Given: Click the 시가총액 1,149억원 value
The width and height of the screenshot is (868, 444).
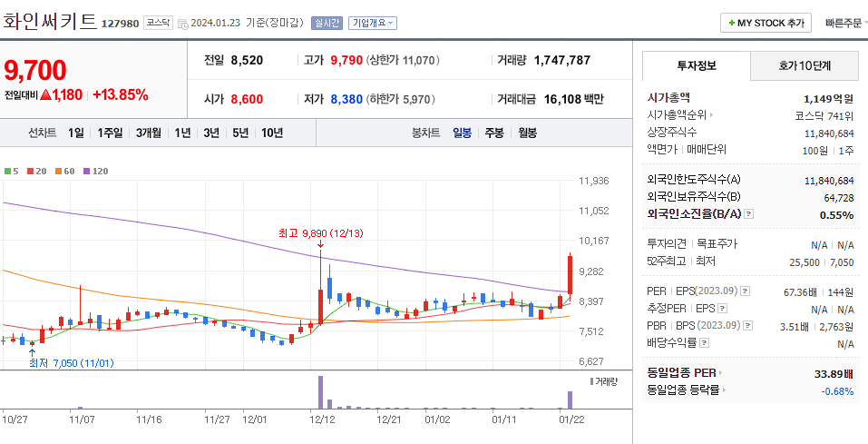Looking at the screenshot, I should [829, 99].
